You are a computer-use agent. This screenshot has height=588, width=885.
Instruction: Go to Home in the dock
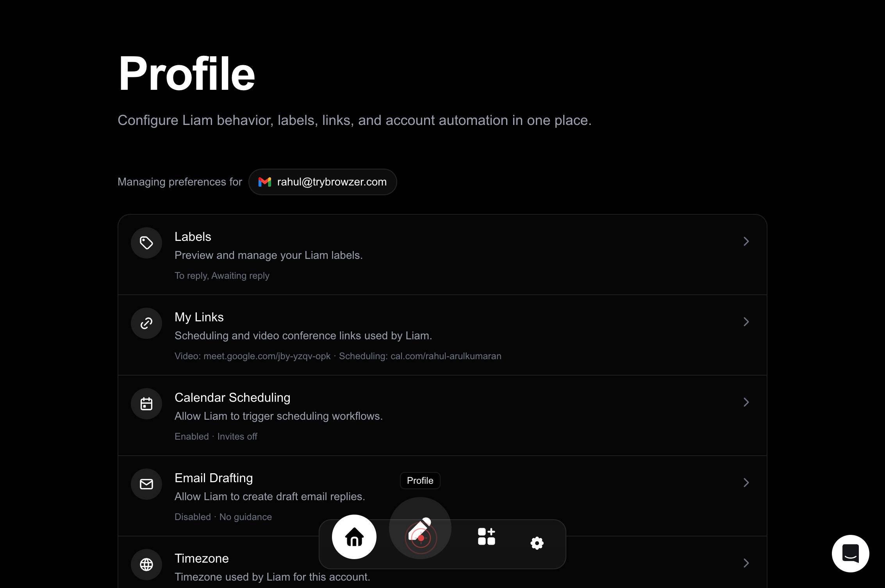tap(354, 537)
